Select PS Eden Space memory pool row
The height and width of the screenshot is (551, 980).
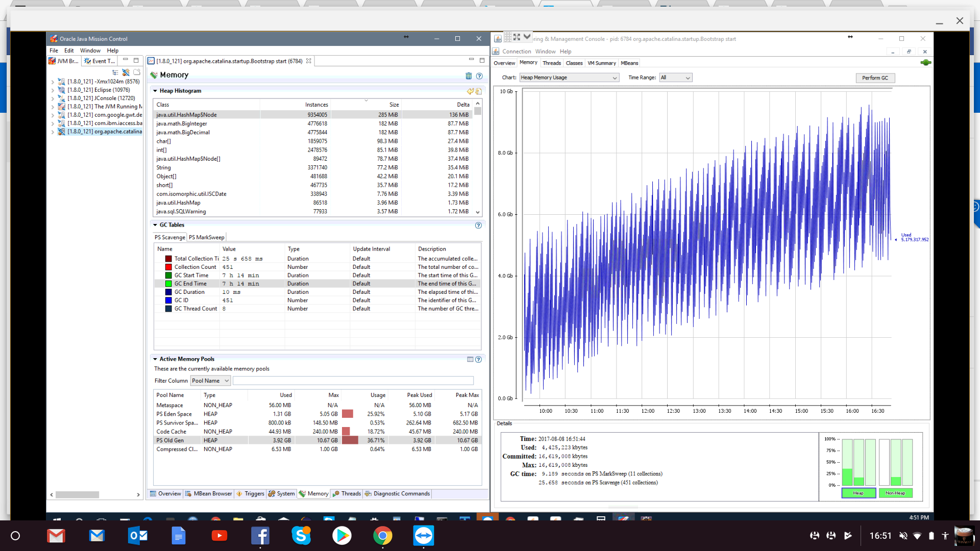(317, 414)
